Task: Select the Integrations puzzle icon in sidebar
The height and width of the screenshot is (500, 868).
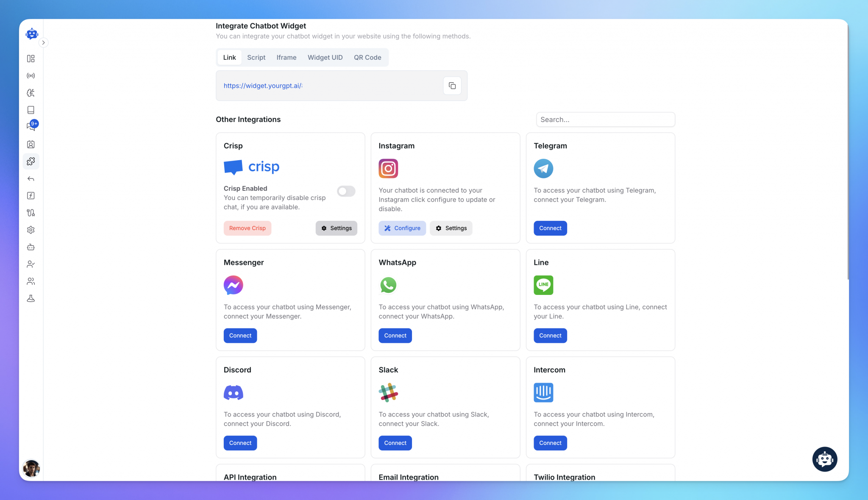Action: click(31, 161)
